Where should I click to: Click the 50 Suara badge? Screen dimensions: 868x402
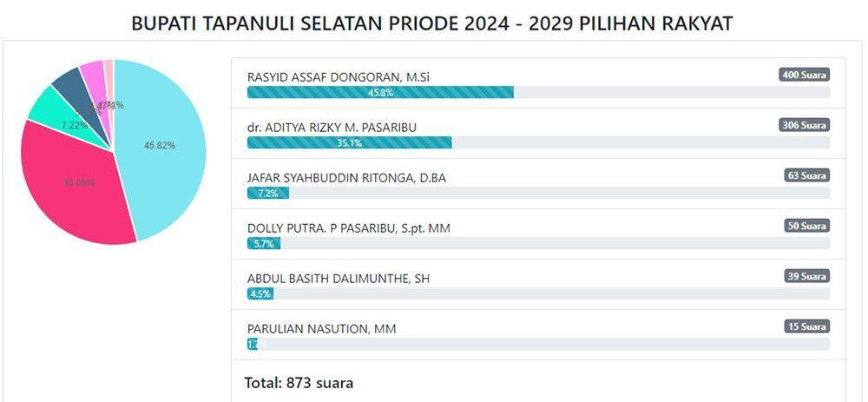[807, 226]
